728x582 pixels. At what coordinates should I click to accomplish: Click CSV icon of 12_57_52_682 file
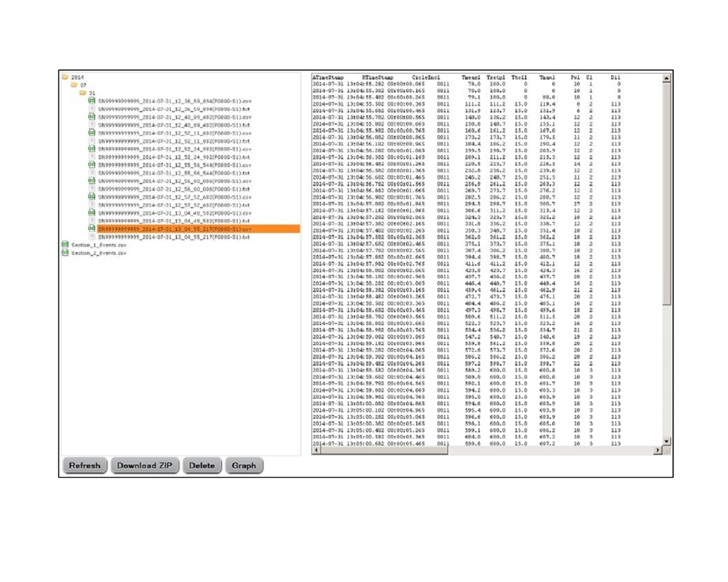92,196
